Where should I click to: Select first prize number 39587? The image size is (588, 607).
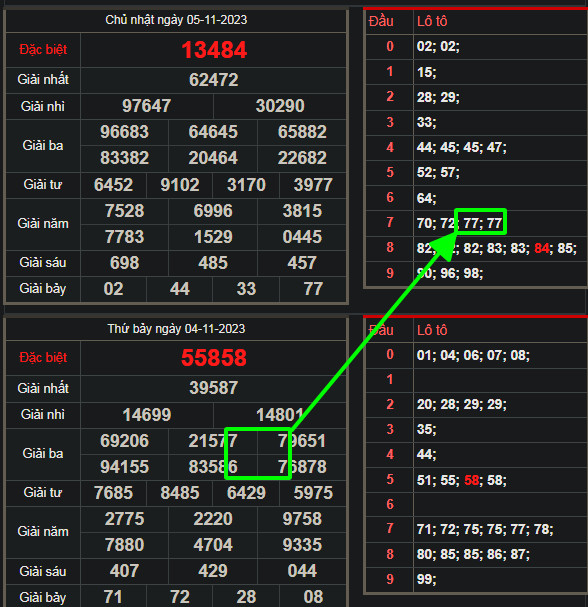pos(214,388)
